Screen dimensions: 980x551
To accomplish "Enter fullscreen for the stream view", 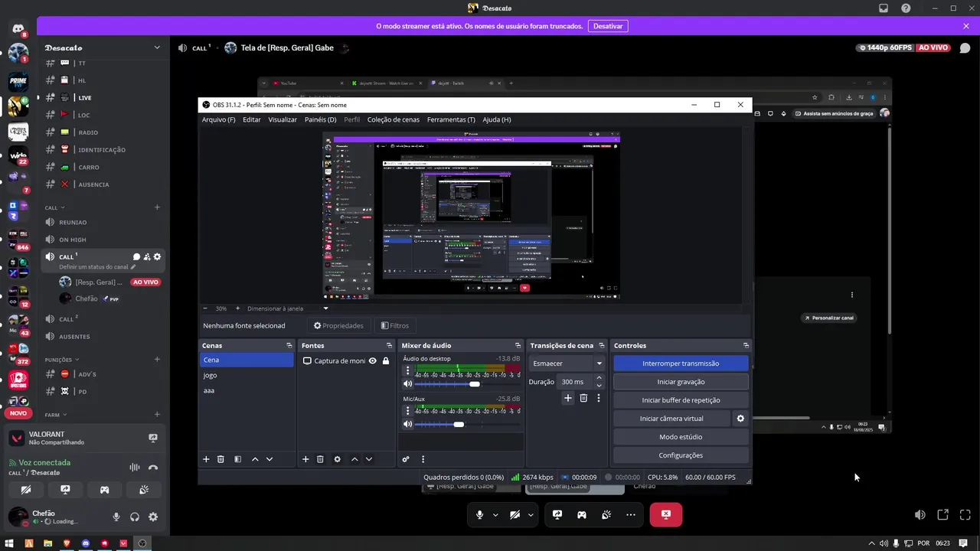I will [x=965, y=515].
